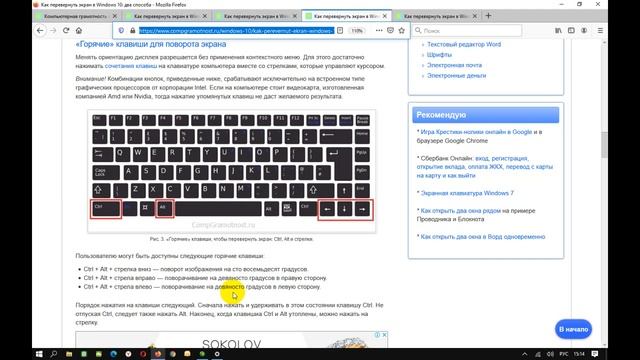
Task: Save page to Pocket
Action: coord(390,31)
